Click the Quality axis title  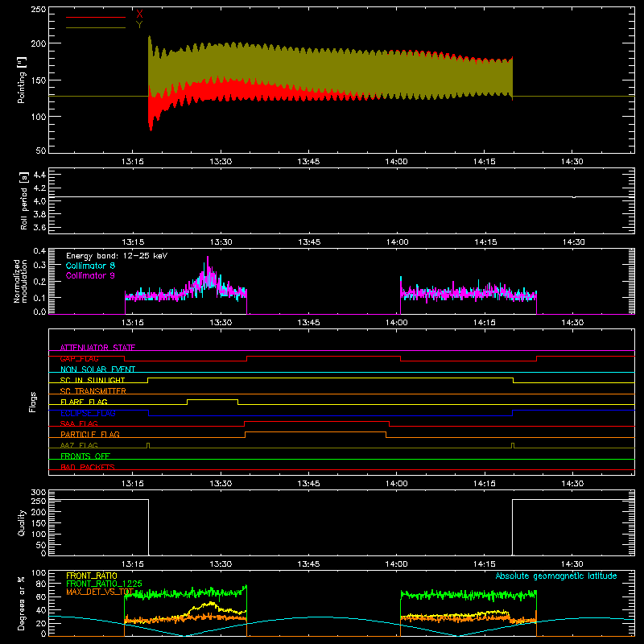(22, 522)
